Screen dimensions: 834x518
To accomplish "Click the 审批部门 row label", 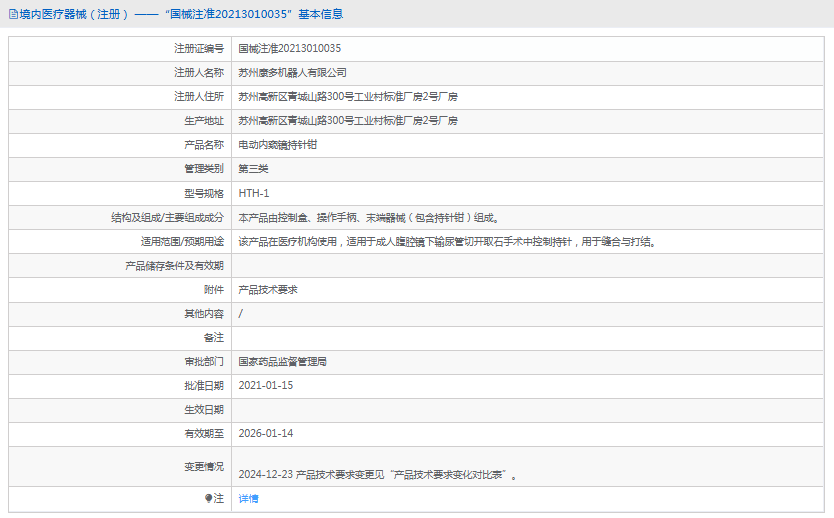I will 204,362.
